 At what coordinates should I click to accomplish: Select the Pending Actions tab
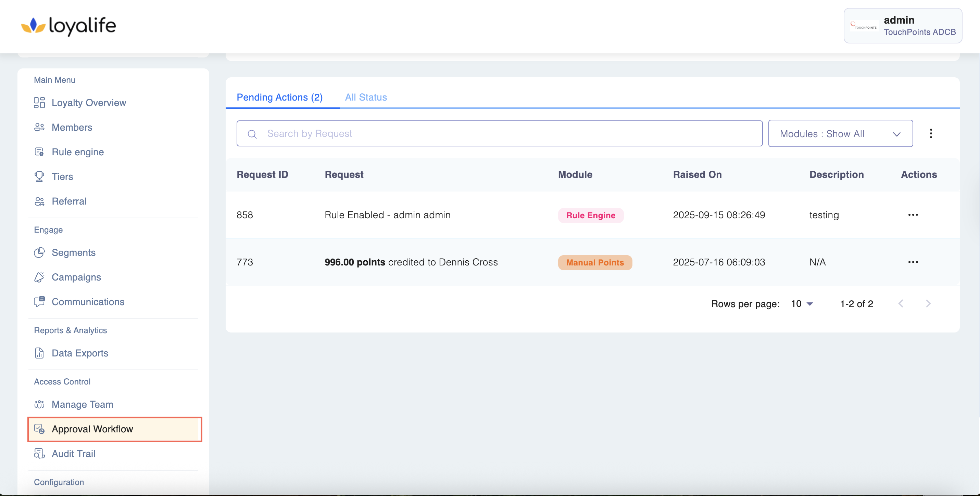pyautogui.click(x=279, y=97)
